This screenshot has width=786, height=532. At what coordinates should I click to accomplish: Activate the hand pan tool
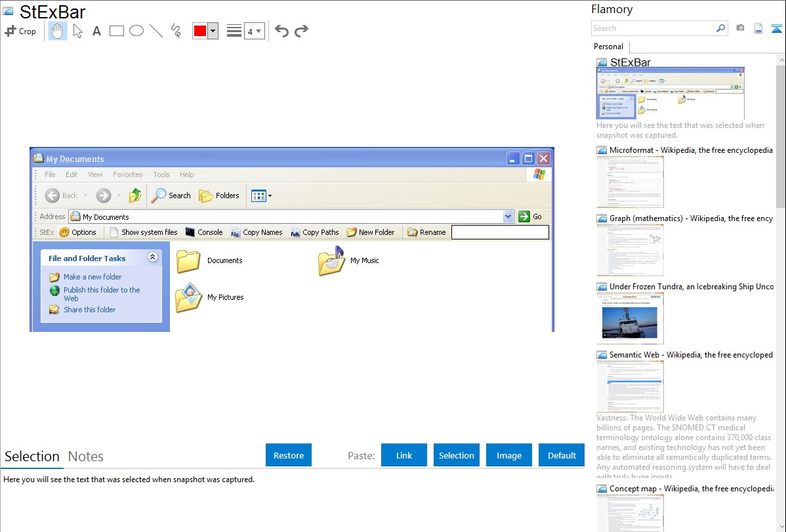(x=58, y=31)
